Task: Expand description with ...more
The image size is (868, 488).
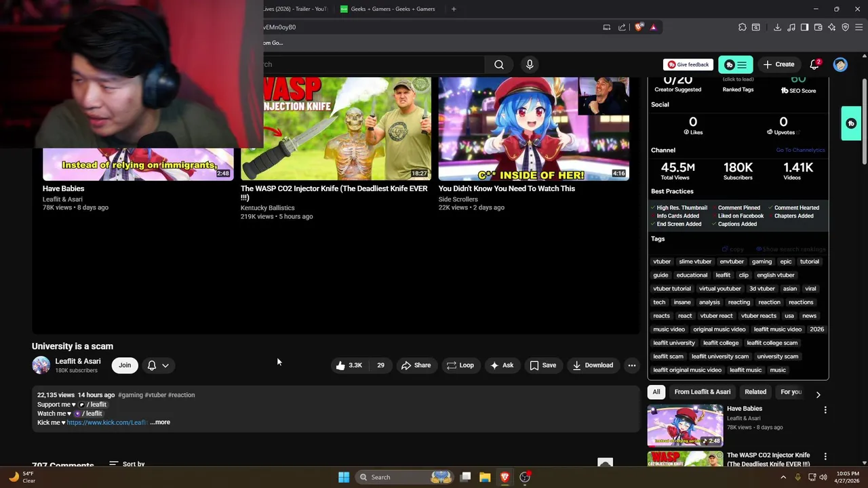Action: click(x=160, y=422)
